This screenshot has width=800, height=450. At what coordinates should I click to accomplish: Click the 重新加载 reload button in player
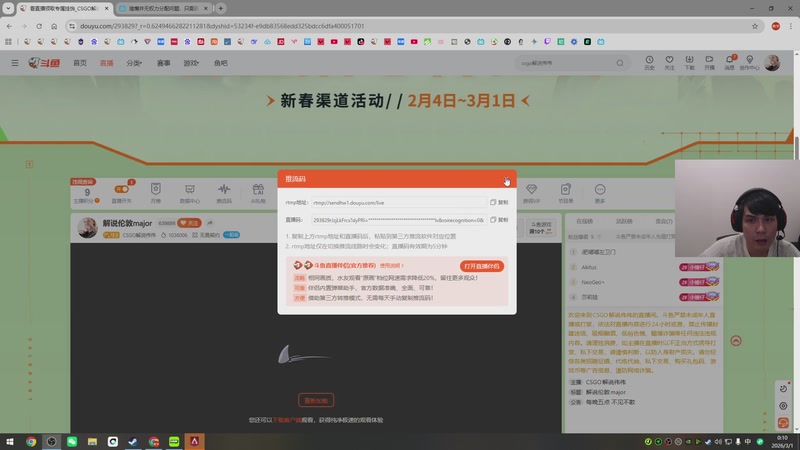pos(316,401)
